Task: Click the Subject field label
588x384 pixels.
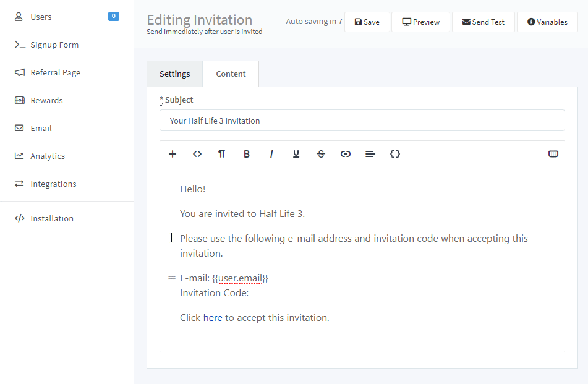Action: point(176,100)
